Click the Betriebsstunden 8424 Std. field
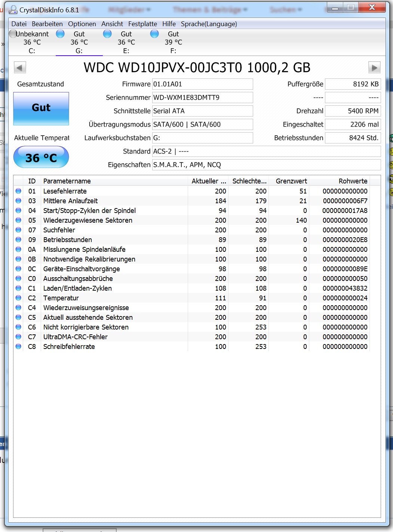Screen dimensions: 393x532 (x=353, y=138)
